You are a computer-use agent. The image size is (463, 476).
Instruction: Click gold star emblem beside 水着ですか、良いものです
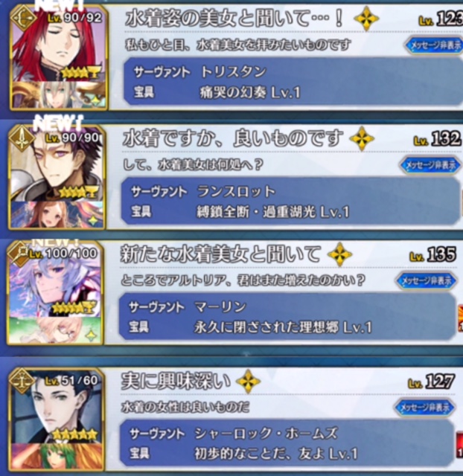(x=362, y=139)
